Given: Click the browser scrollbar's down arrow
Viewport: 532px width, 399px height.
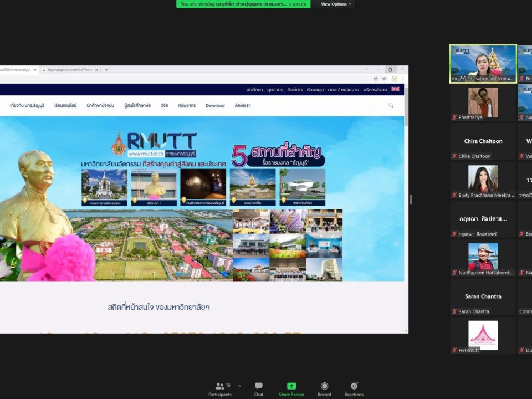Looking at the screenshot, I should tap(406, 331).
